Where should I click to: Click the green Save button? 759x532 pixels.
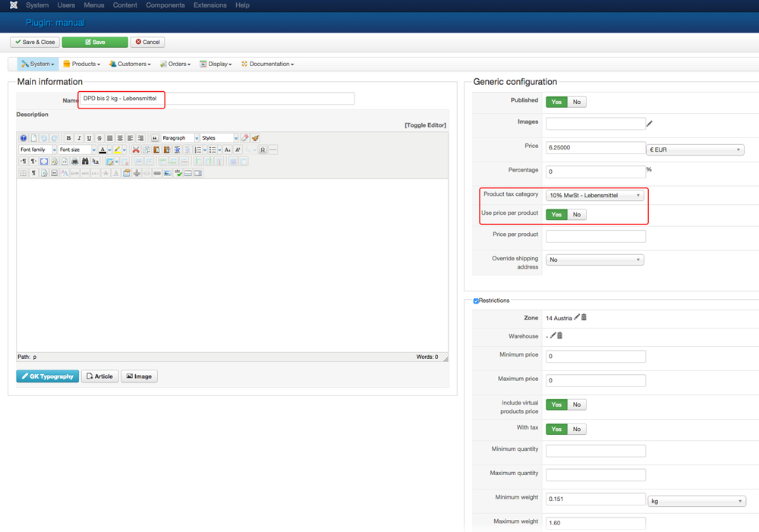click(95, 42)
